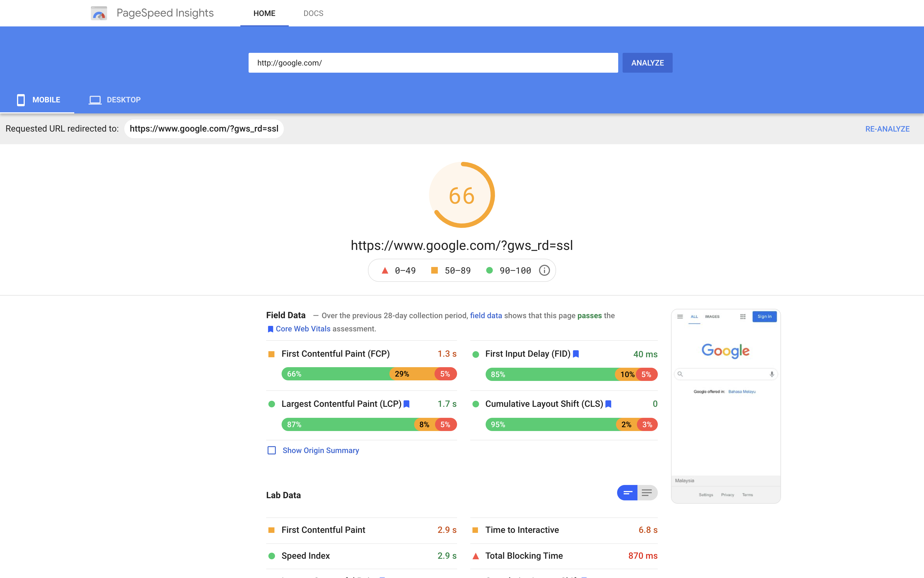Click green circle icon beside Largest Contentful Paint

(x=271, y=404)
